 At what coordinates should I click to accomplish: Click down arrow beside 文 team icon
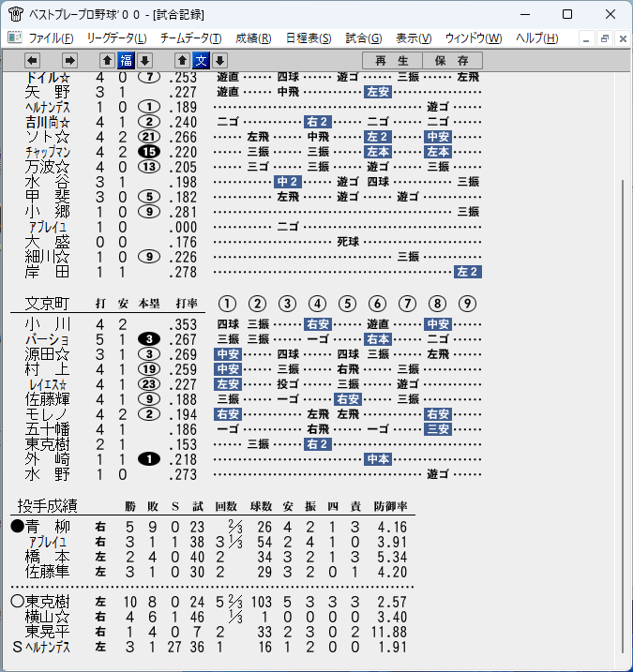click(x=220, y=60)
